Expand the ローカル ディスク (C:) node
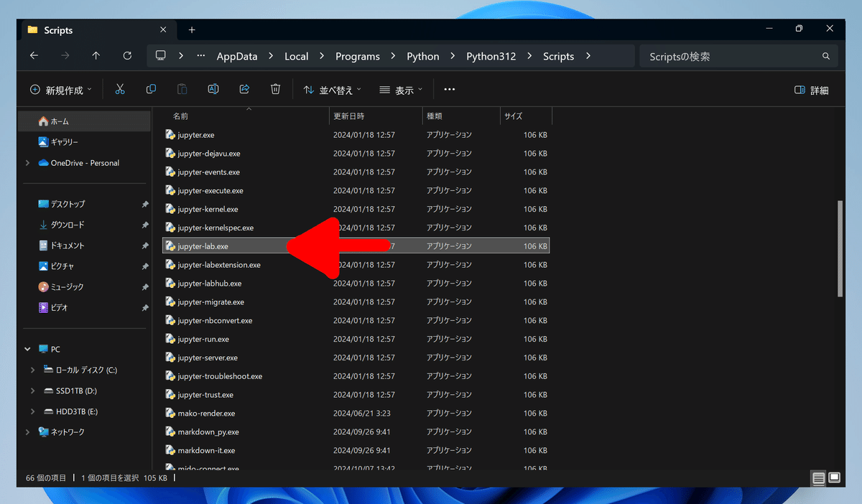Viewport: 862px width, 504px height. [x=33, y=370]
